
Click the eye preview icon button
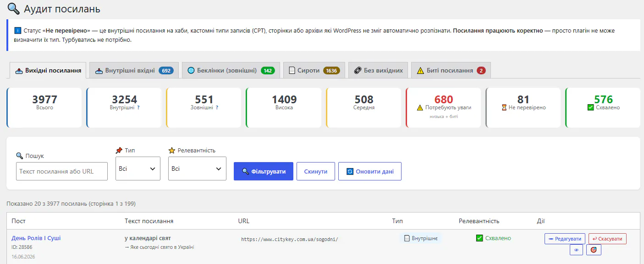tap(576, 250)
